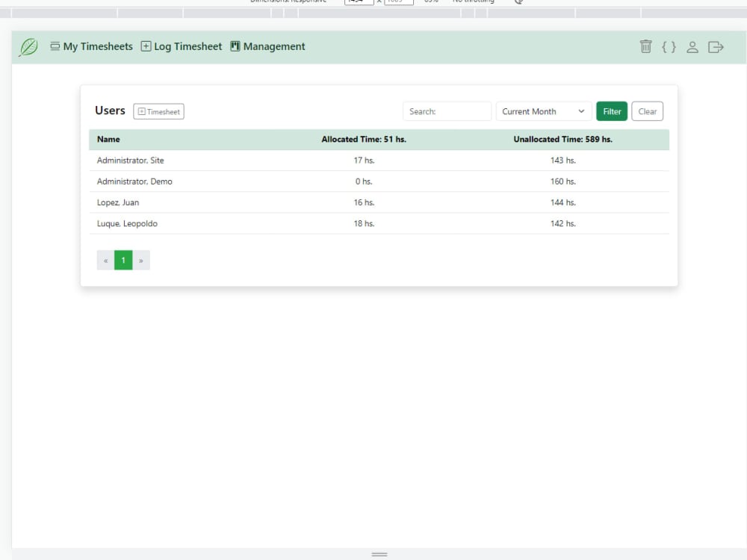
Task: Expand the date range selector chevron
Action: click(581, 111)
